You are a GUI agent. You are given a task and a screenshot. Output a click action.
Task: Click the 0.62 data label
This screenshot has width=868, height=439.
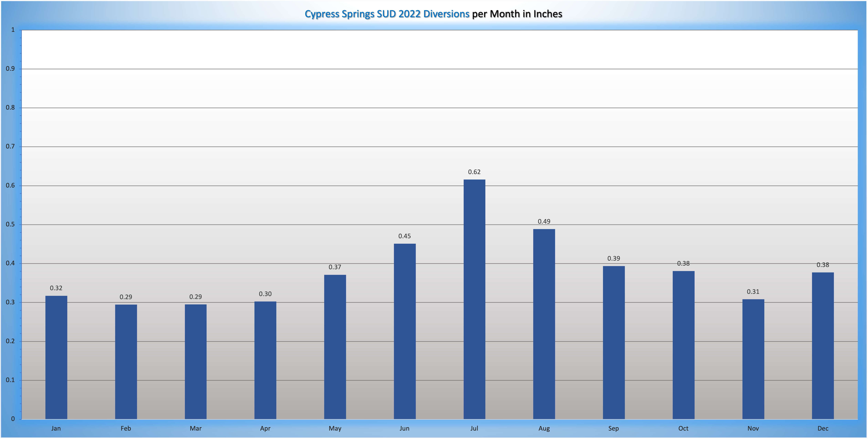pyautogui.click(x=474, y=172)
